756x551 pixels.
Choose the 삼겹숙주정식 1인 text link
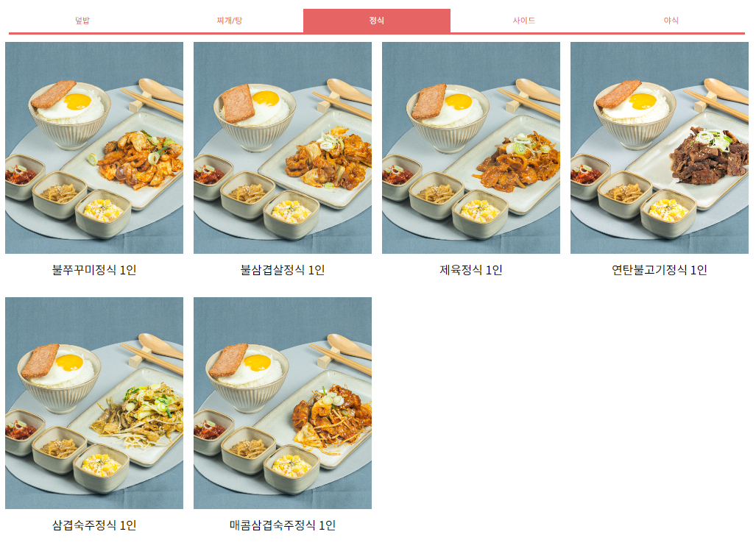(x=94, y=525)
